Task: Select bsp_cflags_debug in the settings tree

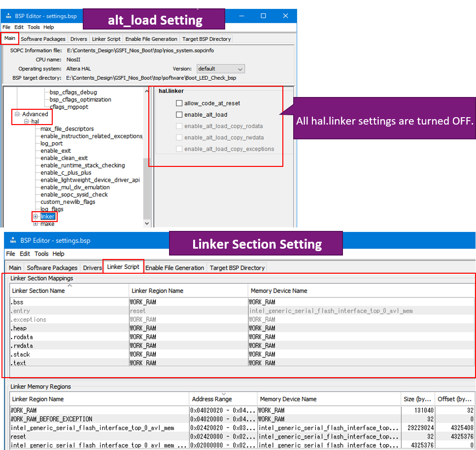Action: pyautogui.click(x=73, y=92)
